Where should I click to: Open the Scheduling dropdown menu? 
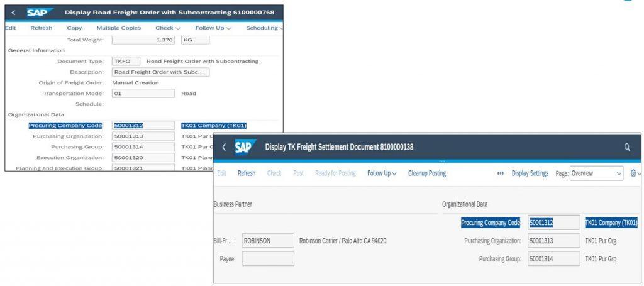click(x=265, y=28)
